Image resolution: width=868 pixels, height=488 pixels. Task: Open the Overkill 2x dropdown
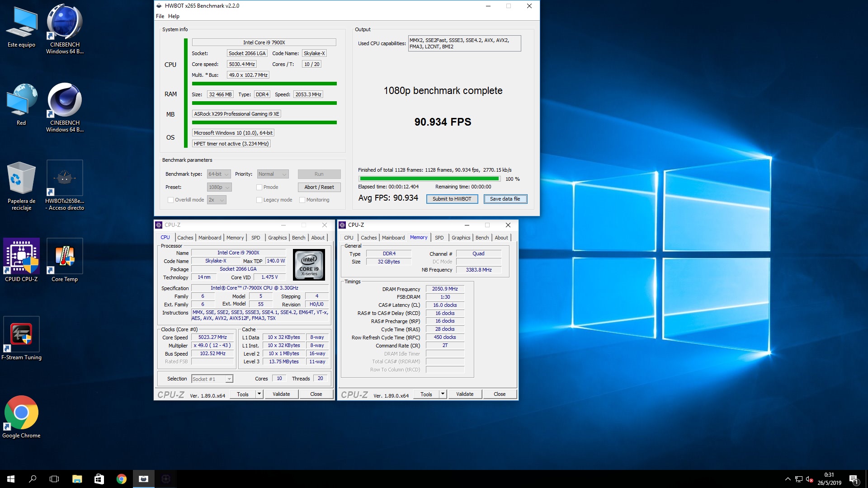point(217,200)
